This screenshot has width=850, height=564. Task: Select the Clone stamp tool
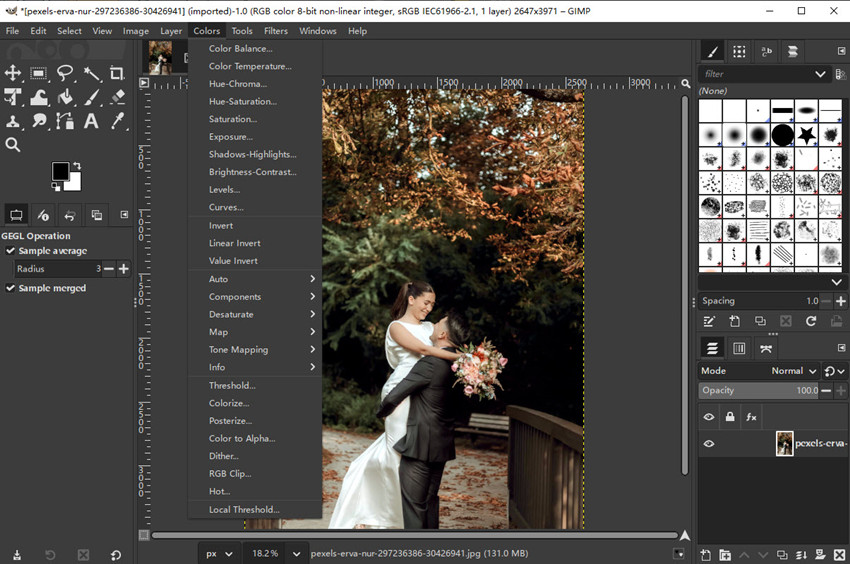13,121
